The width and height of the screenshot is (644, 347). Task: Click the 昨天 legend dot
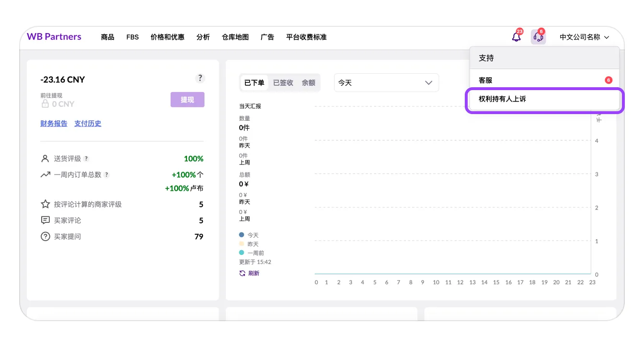[x=241, y=244]
